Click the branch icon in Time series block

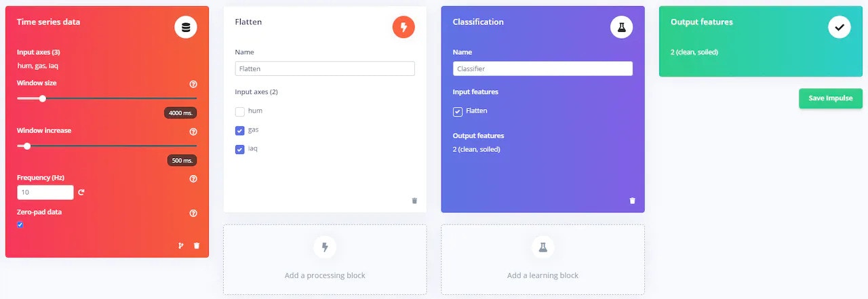pyautogui.click(x=181, y=245)
